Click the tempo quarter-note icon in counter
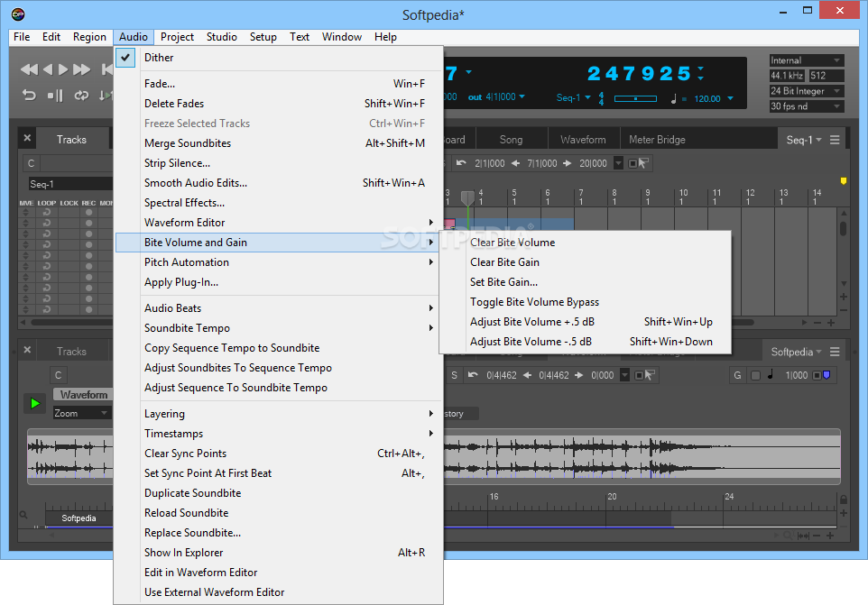Screen dimensions: 868x605 point(674,98)
